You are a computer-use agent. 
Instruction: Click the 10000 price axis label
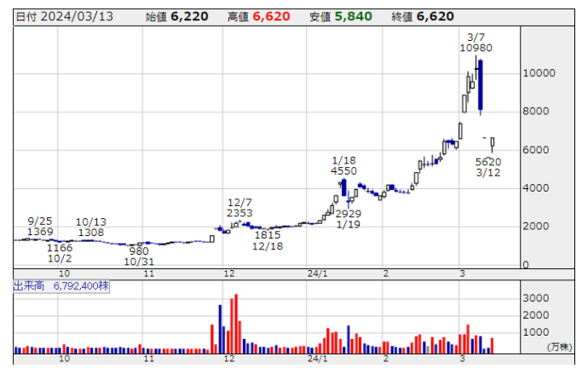point(539,73)
